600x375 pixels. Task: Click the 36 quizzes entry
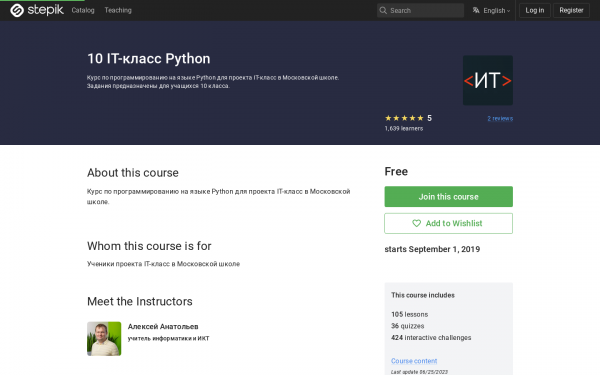click(408, 326)
